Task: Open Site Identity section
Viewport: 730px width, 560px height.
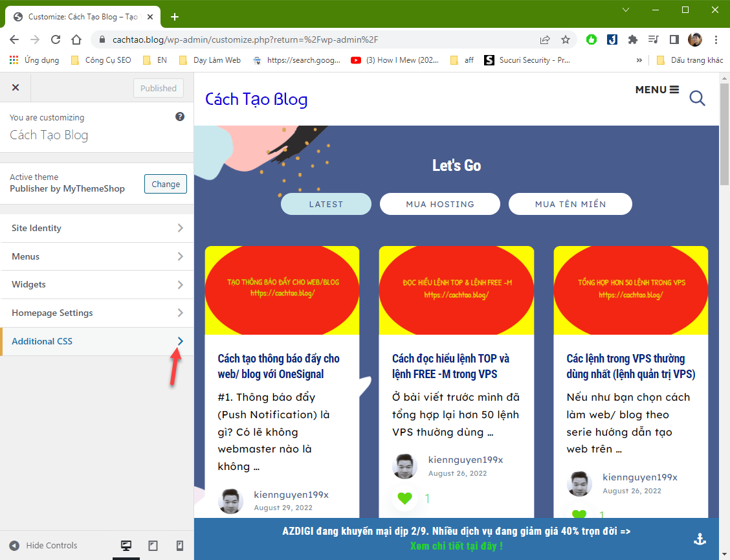Action: (x=97, y=229)
